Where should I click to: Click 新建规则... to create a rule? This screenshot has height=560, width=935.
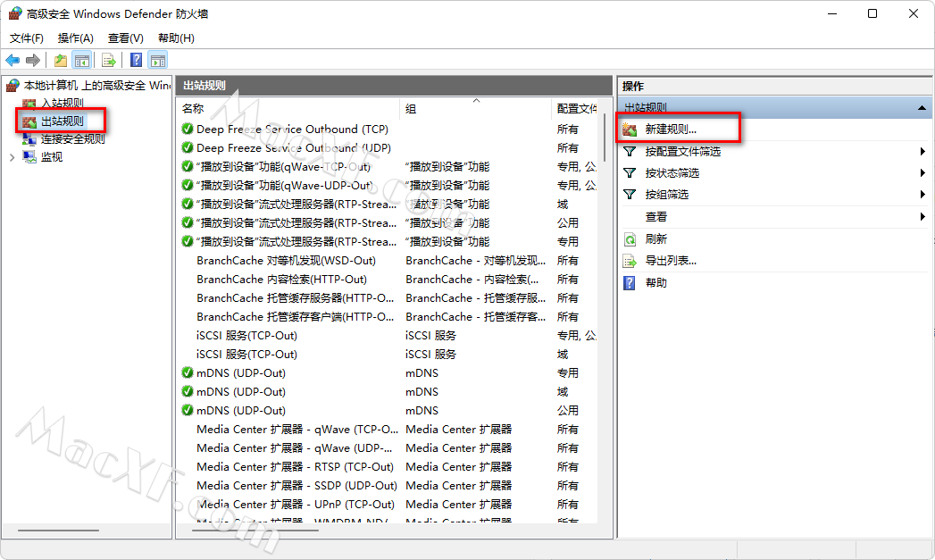tap(671, 130)
